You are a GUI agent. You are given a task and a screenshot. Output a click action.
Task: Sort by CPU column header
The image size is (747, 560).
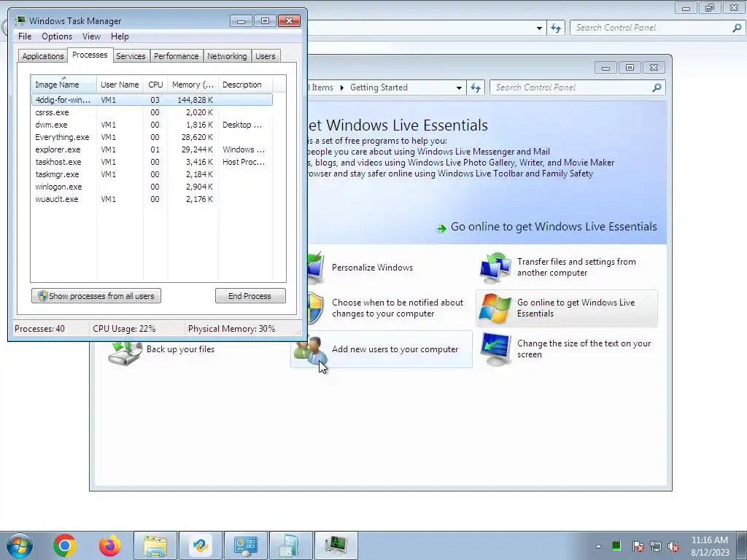click(x=155, y=85)
